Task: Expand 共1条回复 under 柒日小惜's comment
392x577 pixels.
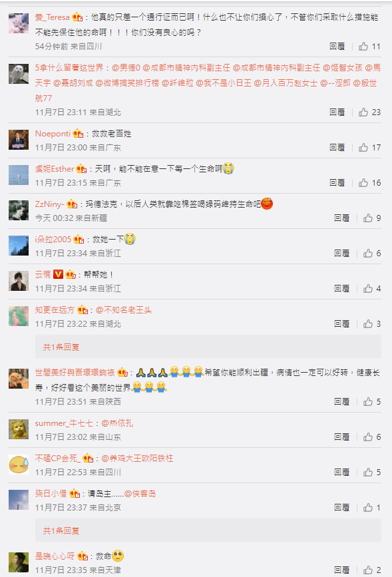Action: 61,530
